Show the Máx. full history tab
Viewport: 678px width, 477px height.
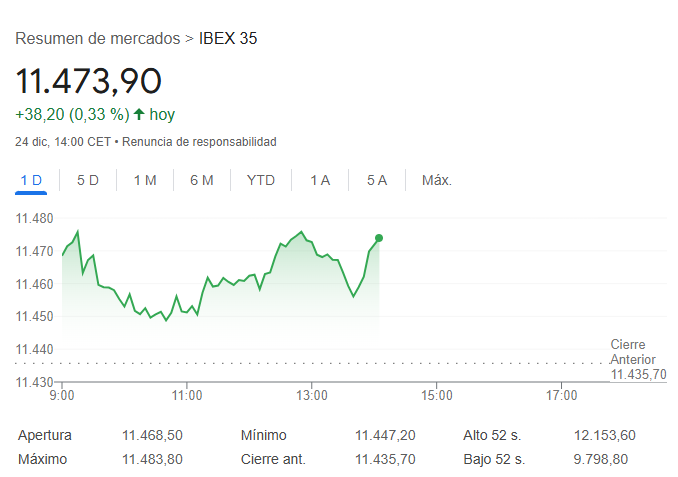(x=437, y=180)
